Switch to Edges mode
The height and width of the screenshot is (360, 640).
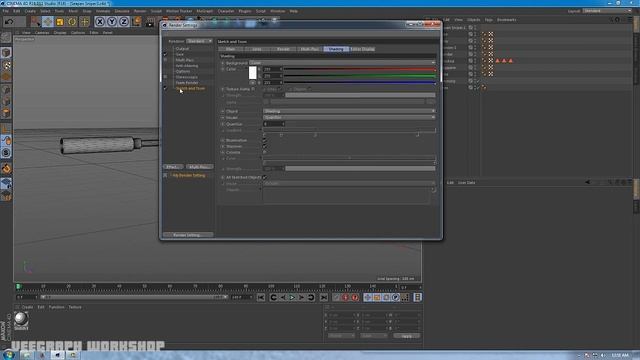point(6,101)
